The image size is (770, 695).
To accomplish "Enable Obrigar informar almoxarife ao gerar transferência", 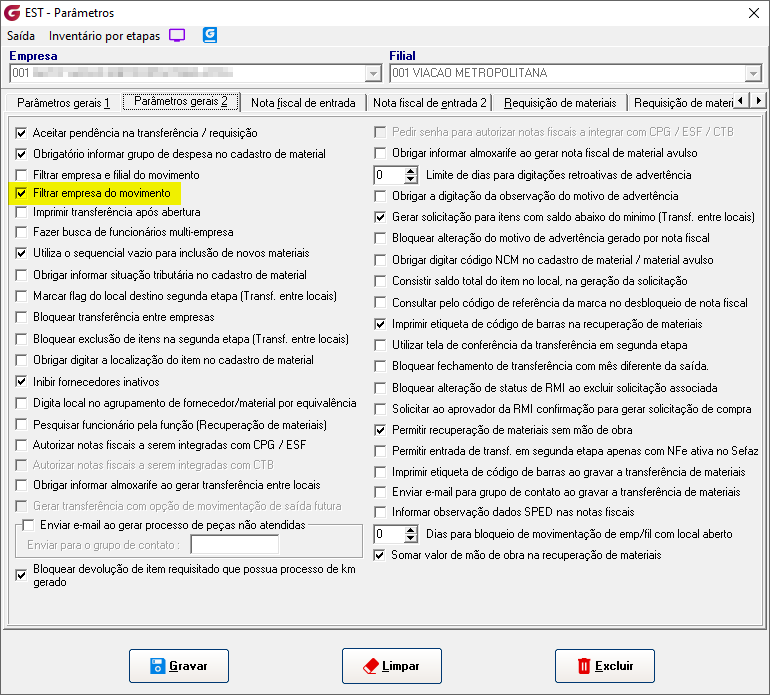I will pyautogui.click(x=21, y=485).
